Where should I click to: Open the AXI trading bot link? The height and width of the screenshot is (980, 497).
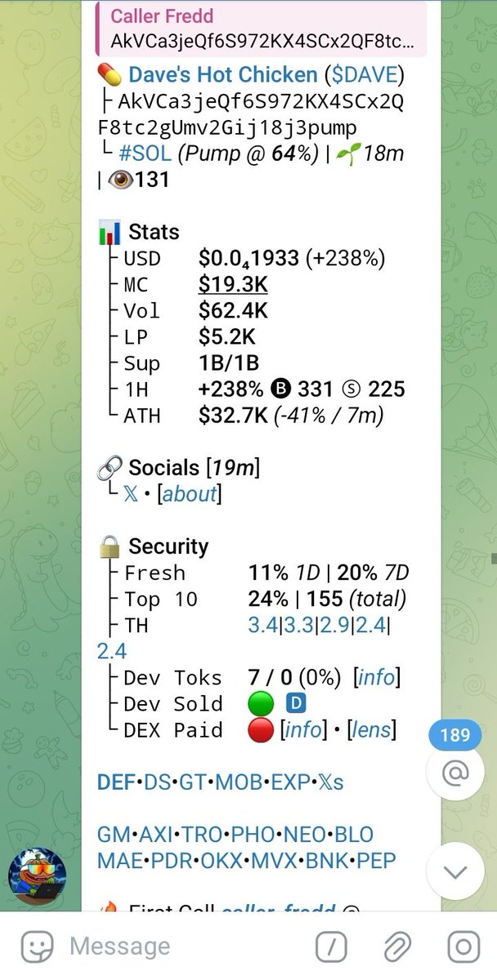pos(155,835)
